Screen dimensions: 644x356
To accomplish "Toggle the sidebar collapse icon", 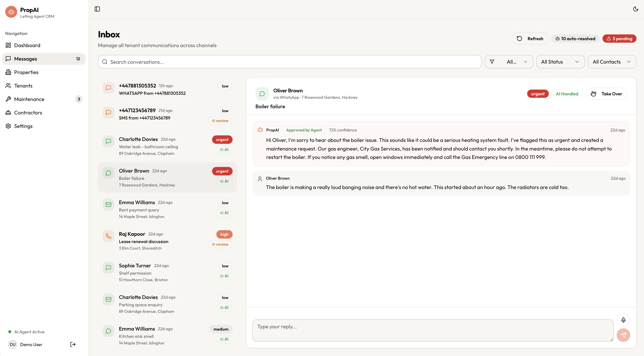I will [x=97, y=9].
